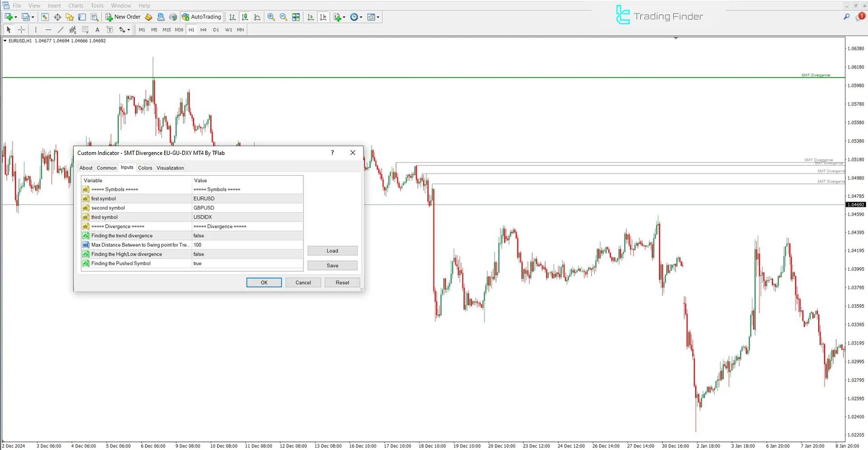This screenshot has width=868, height=450.
Task: Select the USDIDX third symbol value
Action: (247, 217)
